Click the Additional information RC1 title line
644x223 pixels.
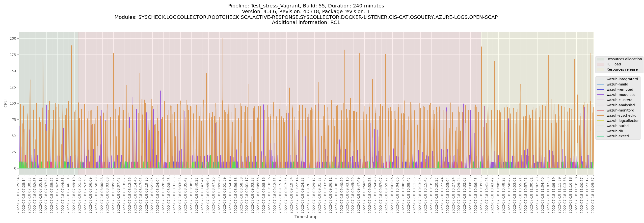coord(306,23)
